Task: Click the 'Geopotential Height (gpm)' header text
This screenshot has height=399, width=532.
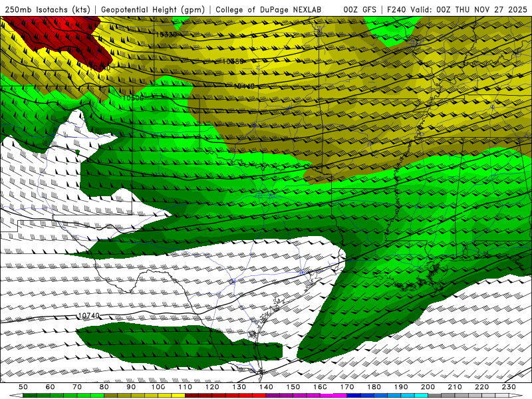Action: pyautogui.click(x=153, y=10)
